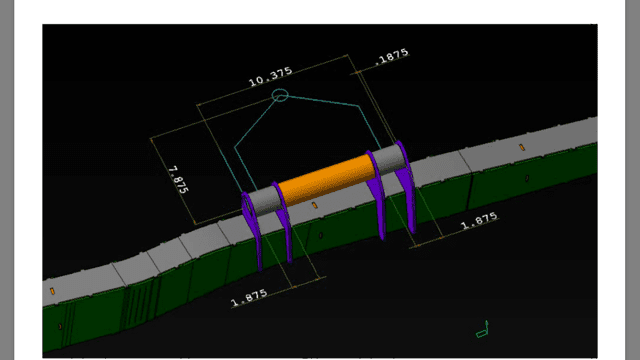Select the gray roller segment between the right brackets
640x360 pixels.
(389, 160)
